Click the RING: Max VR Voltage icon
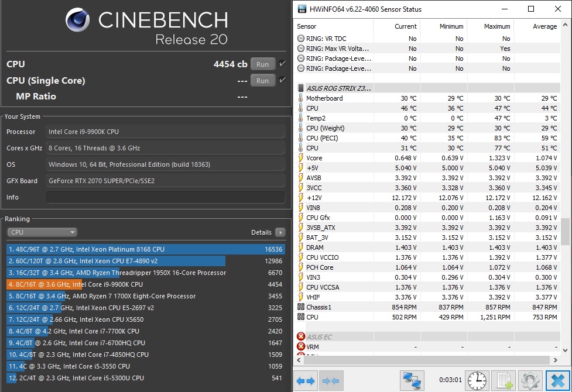Viewport: 572px width, 392px height. tap(301, 48)
